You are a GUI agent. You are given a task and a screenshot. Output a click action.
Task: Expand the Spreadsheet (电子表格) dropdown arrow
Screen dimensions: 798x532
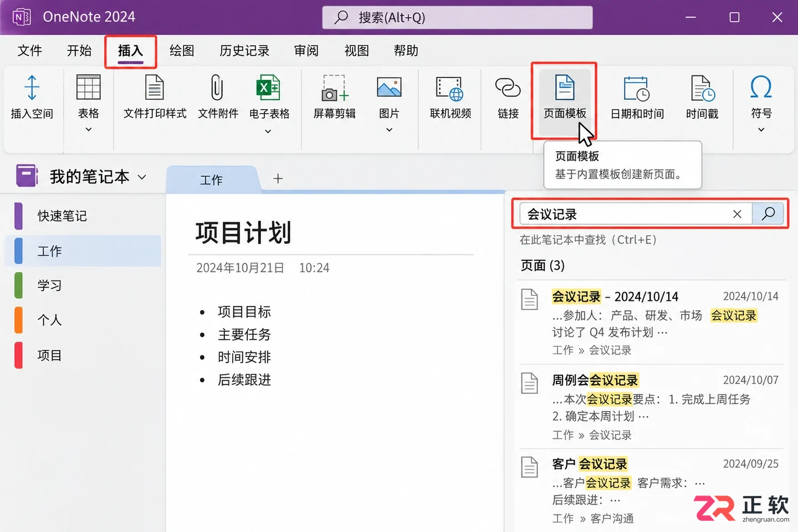[x=268, y=131]
